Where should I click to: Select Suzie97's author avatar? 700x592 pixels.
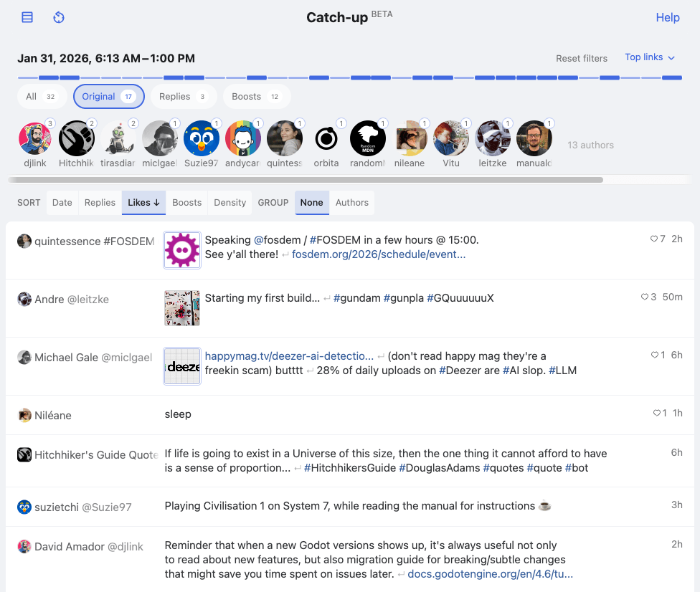(201, 138)
